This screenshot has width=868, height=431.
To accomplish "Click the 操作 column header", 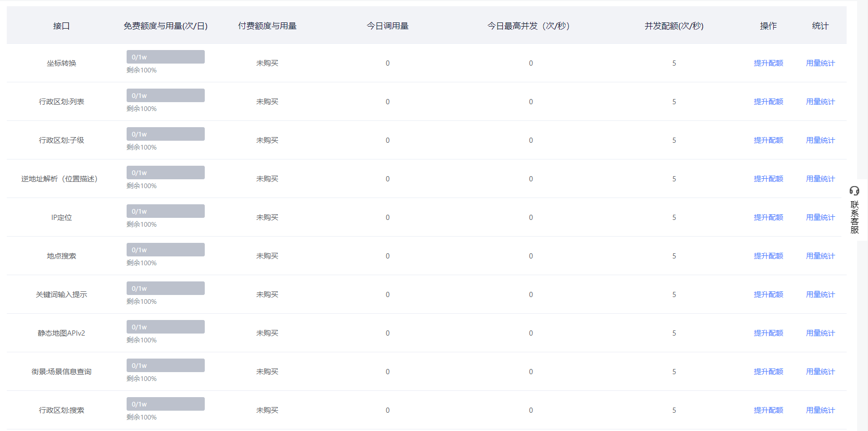I will click(x=768, y=26).
